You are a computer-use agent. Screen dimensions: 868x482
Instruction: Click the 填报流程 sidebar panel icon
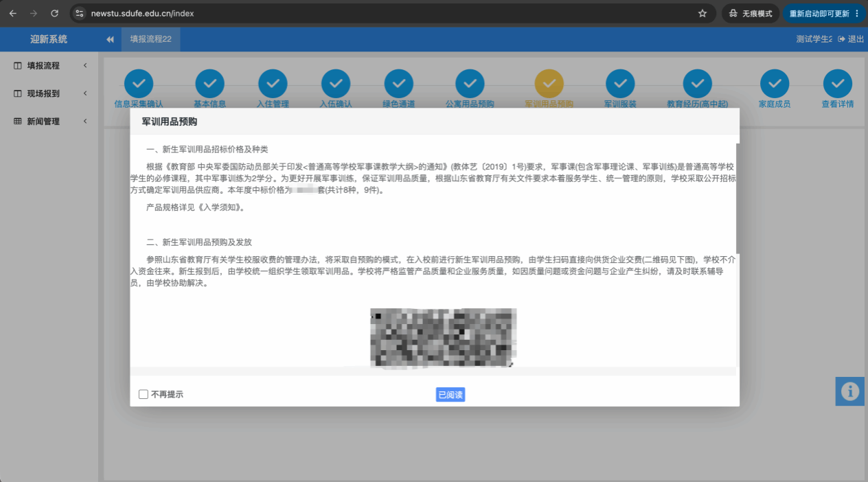(18, 66)
